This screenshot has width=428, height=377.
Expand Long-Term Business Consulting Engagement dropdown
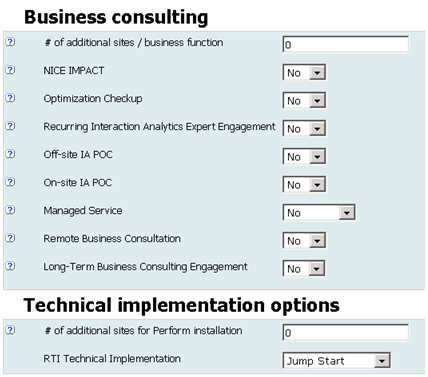click(304, 268)
